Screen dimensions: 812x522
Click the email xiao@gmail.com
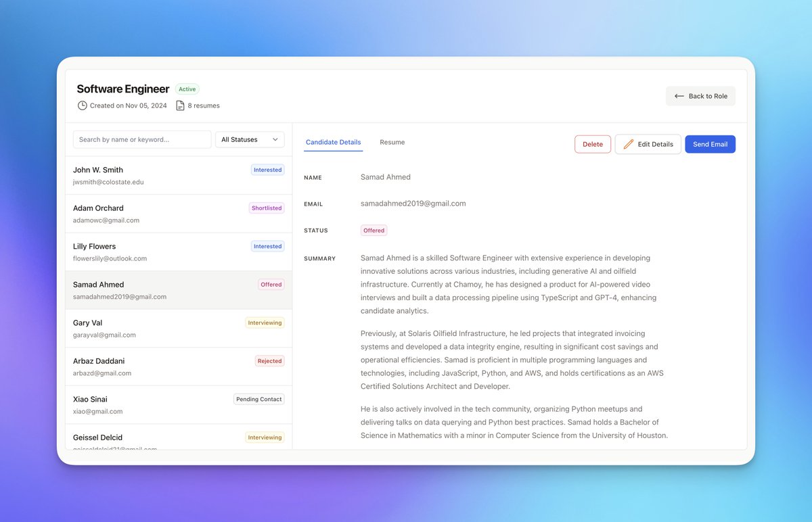tap(98, 411)
